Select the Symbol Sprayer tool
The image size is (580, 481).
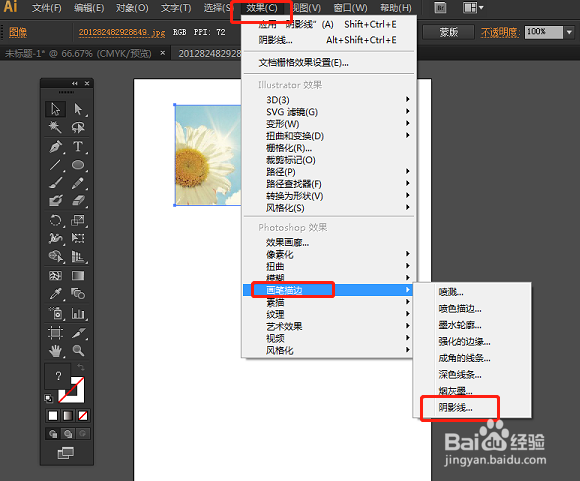tap(55, 313)
